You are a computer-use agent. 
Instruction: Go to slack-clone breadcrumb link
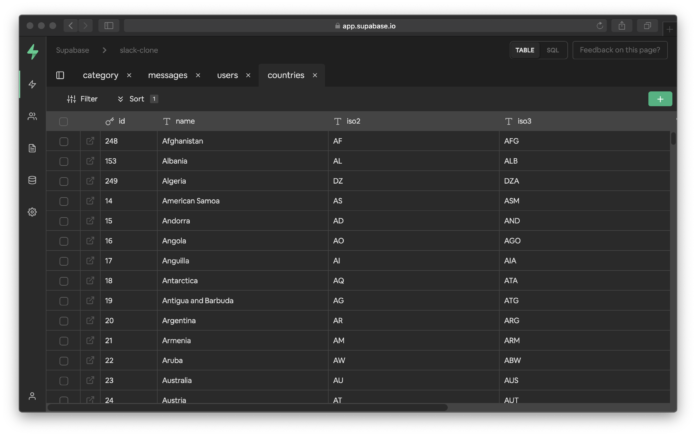pyautogui.click(x=138, y=50)
